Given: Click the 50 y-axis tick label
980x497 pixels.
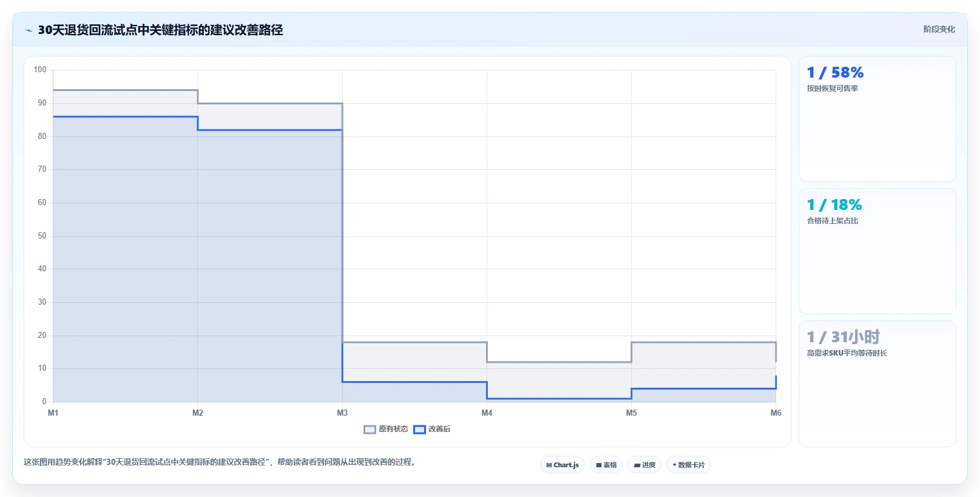Looking at the screenshot, I should 42,236.
